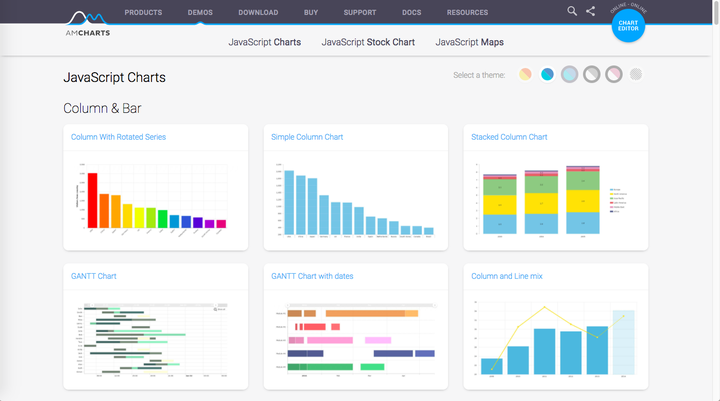
Task: Click the GANTT with dates thumbnail
Action: pos(354,339)
